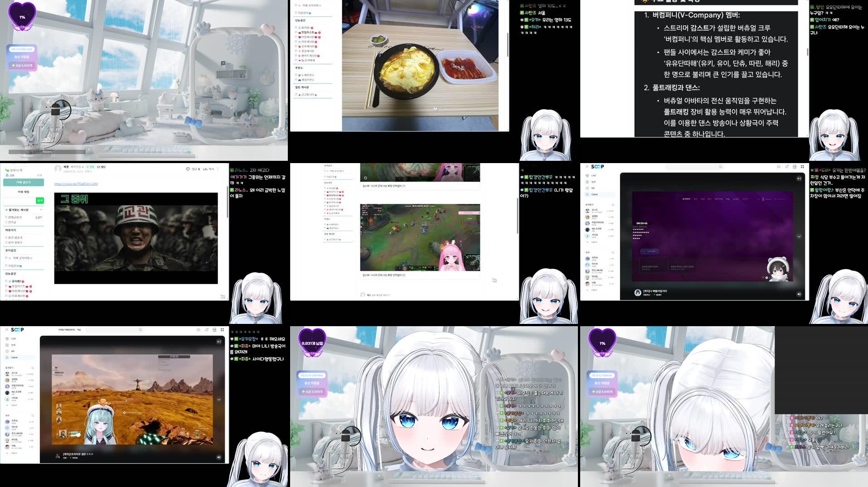868x487 pixels.
Task: Mute the SOOP stream with the speaker icon
Action: point(799,294)
